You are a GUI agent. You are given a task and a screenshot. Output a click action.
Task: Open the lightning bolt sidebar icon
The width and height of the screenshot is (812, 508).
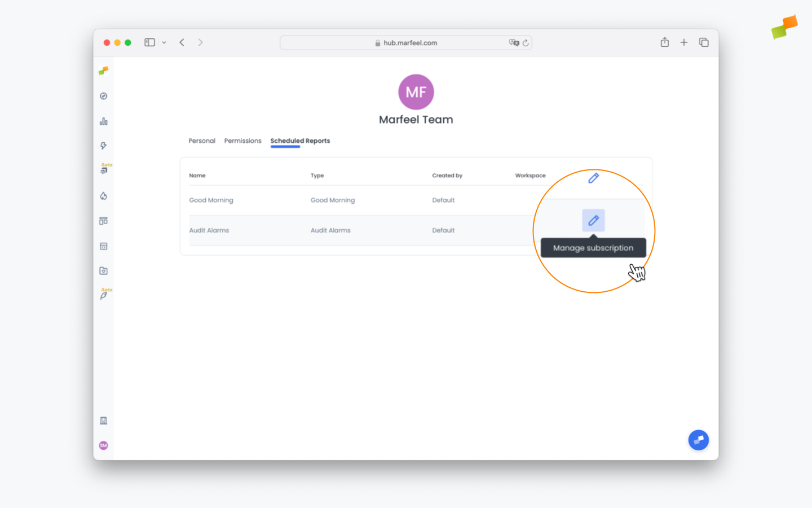pos(103,146)
